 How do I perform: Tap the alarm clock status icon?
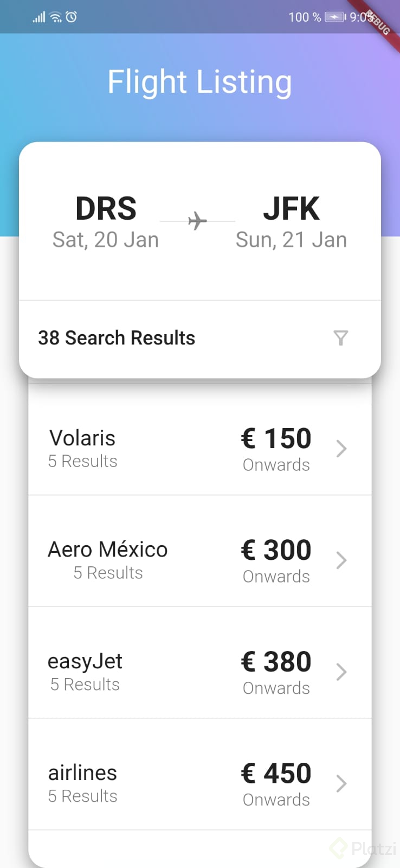pyautogui.click(x=72, y=17)
